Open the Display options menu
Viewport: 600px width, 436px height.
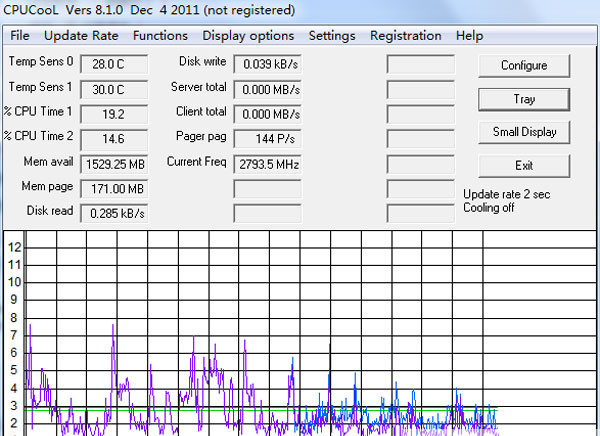pyautogui.click(x=248, y=35)
